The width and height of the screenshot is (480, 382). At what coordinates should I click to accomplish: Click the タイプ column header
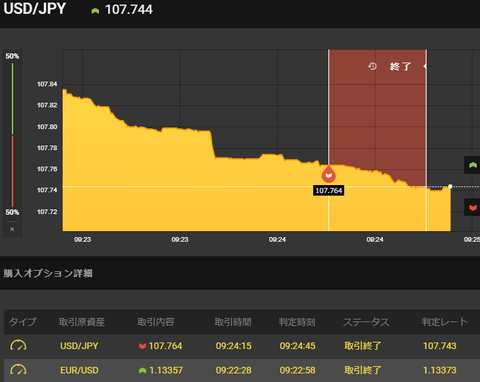click(22, 322)
